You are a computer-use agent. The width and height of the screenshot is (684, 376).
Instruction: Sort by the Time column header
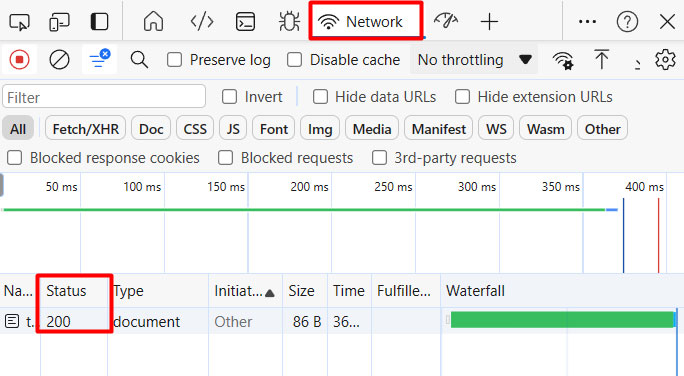pos(349,291)
